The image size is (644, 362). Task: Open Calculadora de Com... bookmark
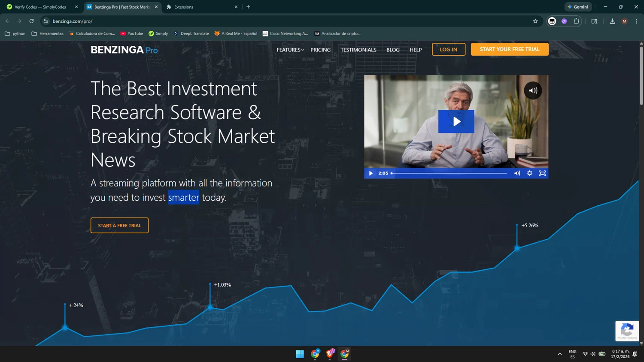click(x=92, y=33)
